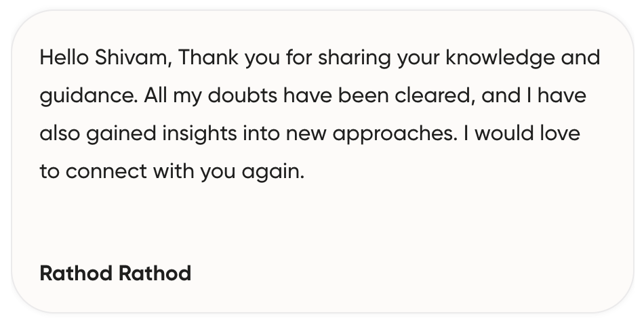Click the word "cleared" in the testimonial

pos(432,96)
